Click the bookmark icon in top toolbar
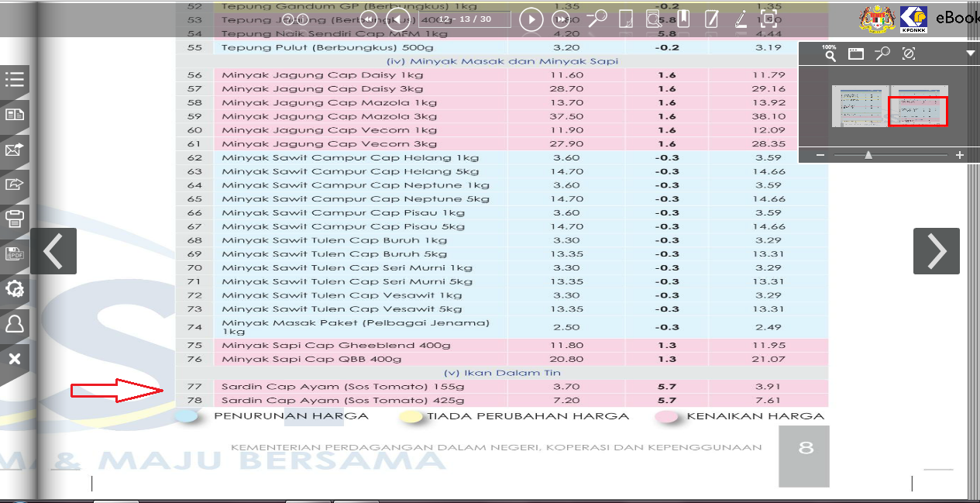 tap(683, 19)
